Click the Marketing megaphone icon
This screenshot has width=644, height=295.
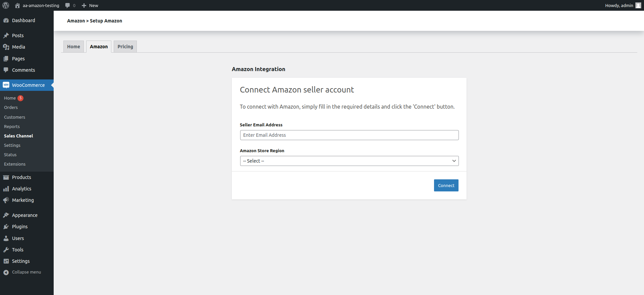click(6, 200)
